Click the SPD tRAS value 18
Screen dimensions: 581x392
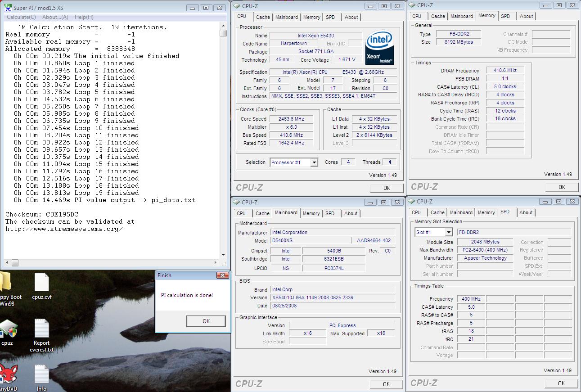(x=471, y=331)
